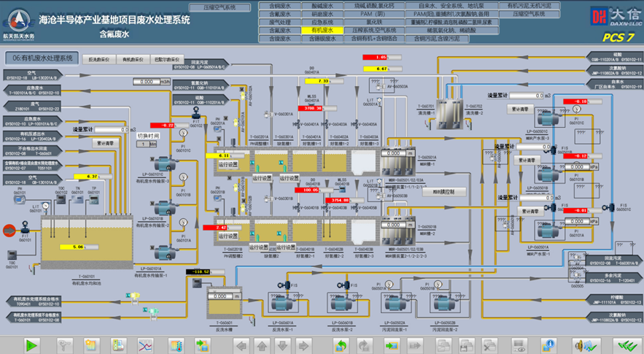
Task: Open pressure gauge PI 060501A
Action: pyautogui.click(x=389, y=284)
